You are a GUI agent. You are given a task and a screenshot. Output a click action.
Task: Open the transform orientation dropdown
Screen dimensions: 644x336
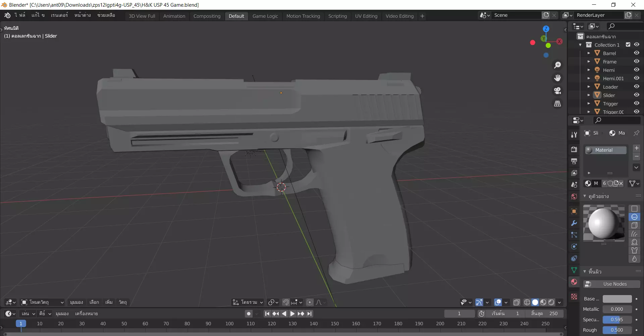[x=248, y=302]
